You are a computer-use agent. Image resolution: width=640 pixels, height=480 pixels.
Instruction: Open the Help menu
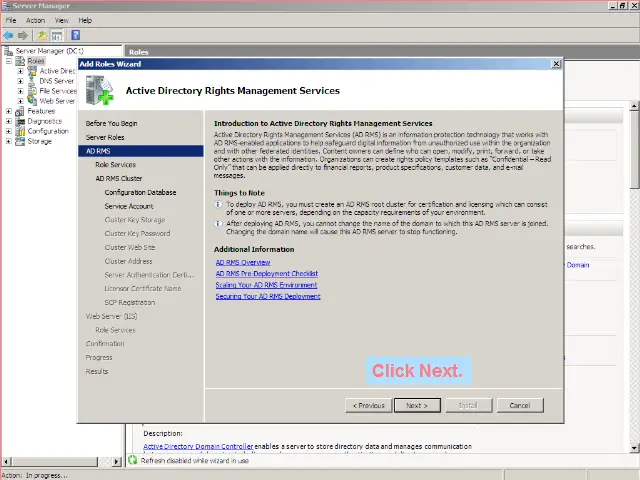[x=85, y=20]
